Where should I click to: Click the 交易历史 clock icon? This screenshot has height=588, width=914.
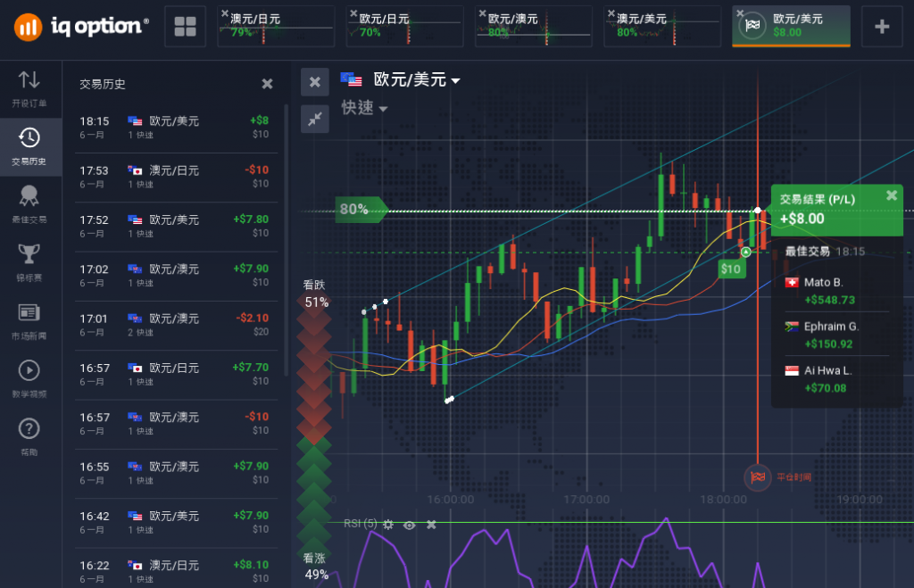point(29,146)
